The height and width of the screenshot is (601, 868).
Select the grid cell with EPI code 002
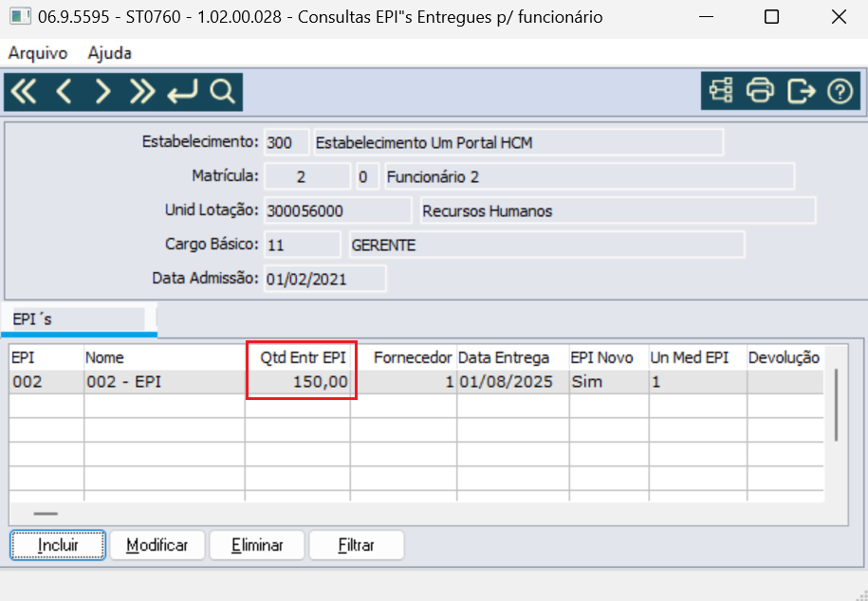pos(46,382)
